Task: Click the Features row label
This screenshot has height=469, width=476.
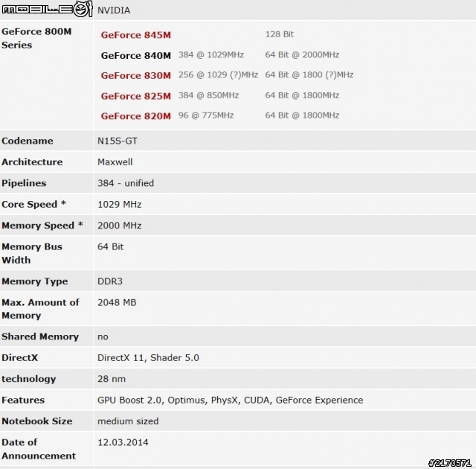Action: (x=23, y=400)
